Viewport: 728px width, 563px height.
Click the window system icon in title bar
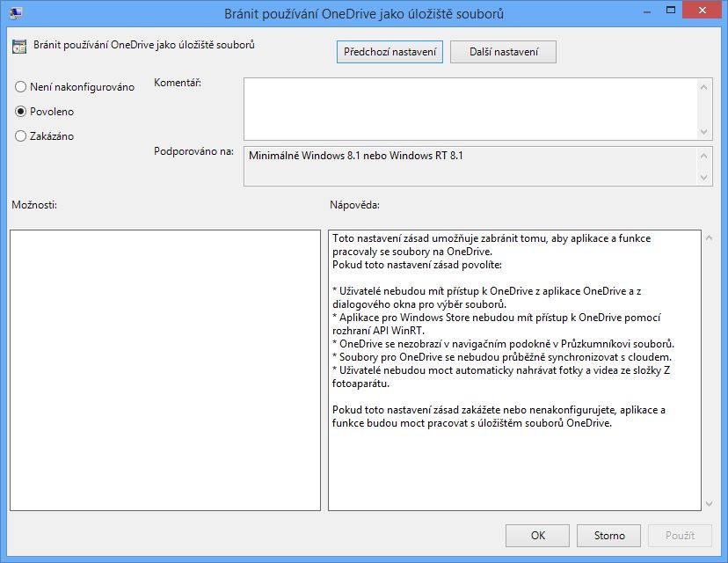pos(15,13)
